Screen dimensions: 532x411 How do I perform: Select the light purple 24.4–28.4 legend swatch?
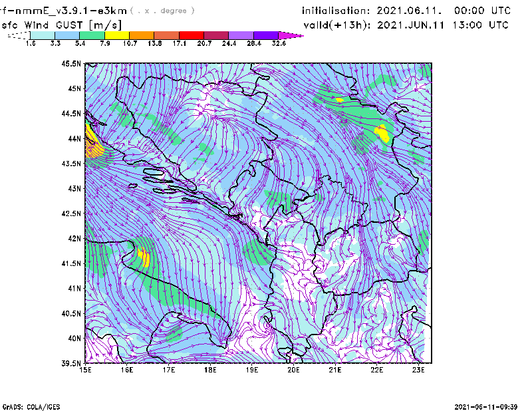(241, 35)
